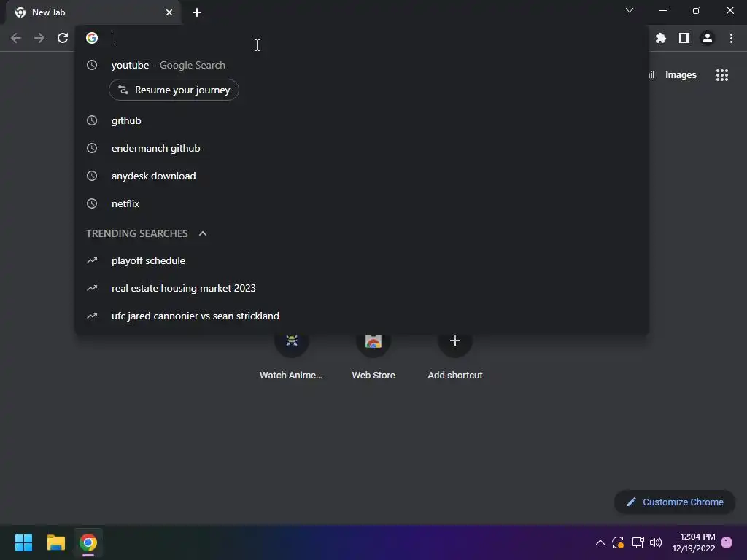Choose the netflix suggestion
Viewport: 747px width, 560px height.
point(362,203)
